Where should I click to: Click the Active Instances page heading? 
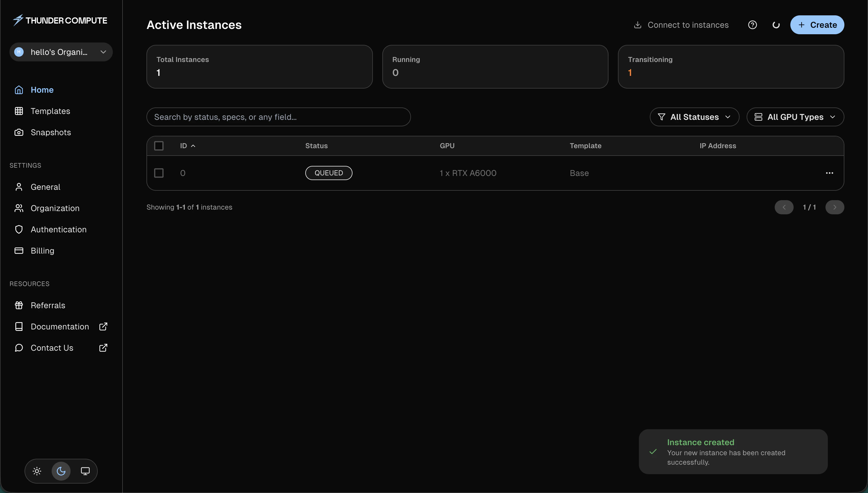click(x=194, y=25)
